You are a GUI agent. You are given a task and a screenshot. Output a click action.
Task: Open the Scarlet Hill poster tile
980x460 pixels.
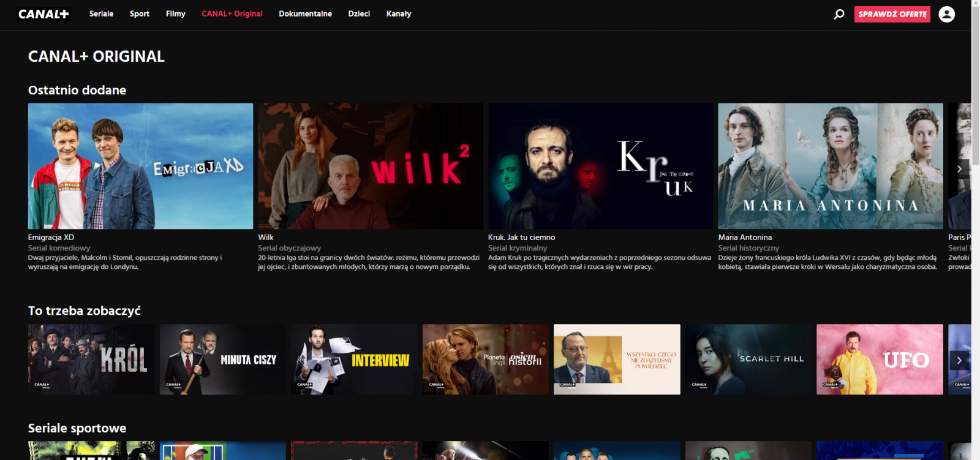point(748,360)
